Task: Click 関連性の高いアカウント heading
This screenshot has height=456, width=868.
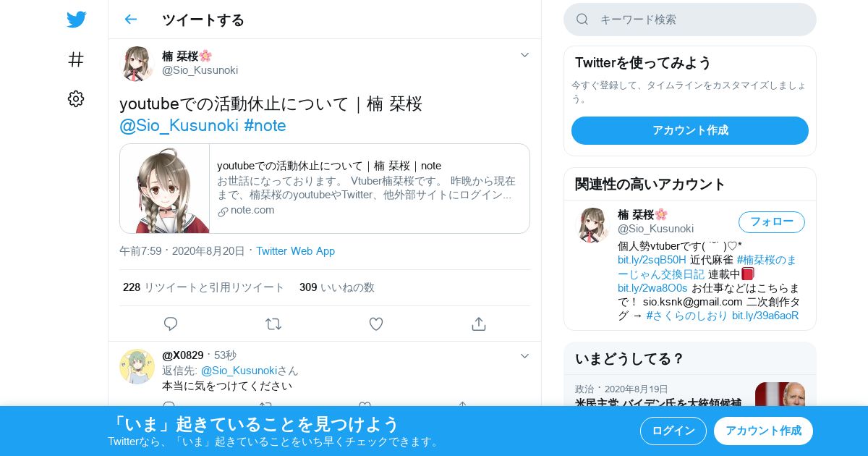Action: [x=650, y=184]
